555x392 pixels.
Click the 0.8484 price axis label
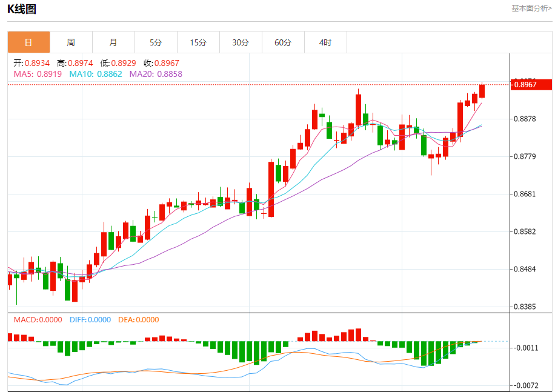525,269
